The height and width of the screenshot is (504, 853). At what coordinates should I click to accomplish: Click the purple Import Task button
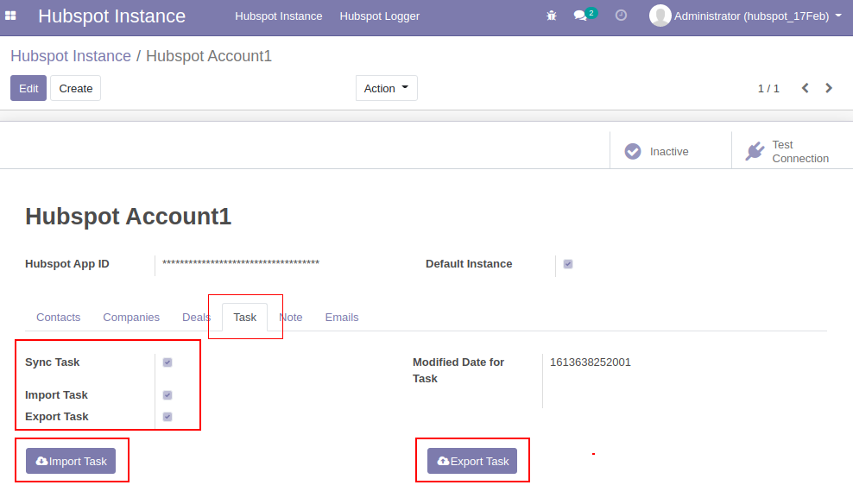click(71, 461)
